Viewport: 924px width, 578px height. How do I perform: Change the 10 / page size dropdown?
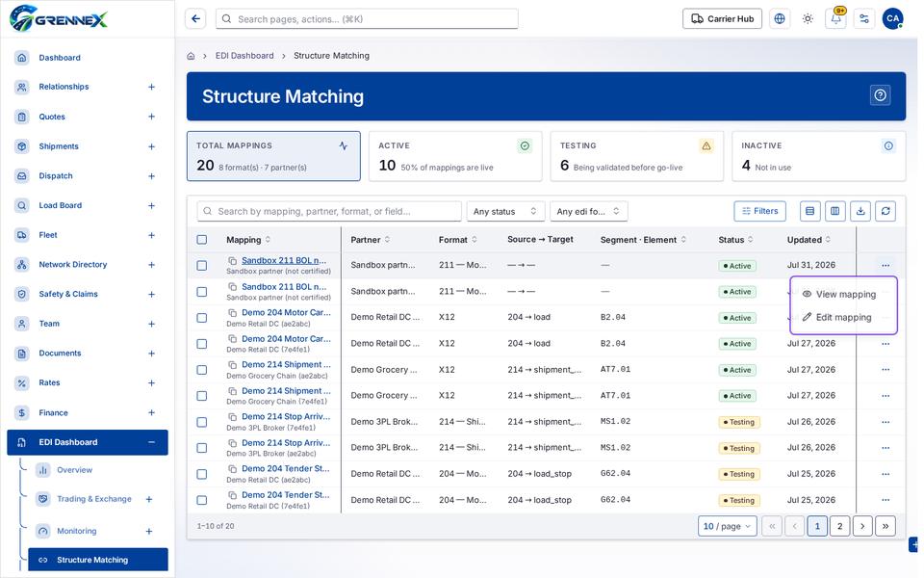click(727, 526)
